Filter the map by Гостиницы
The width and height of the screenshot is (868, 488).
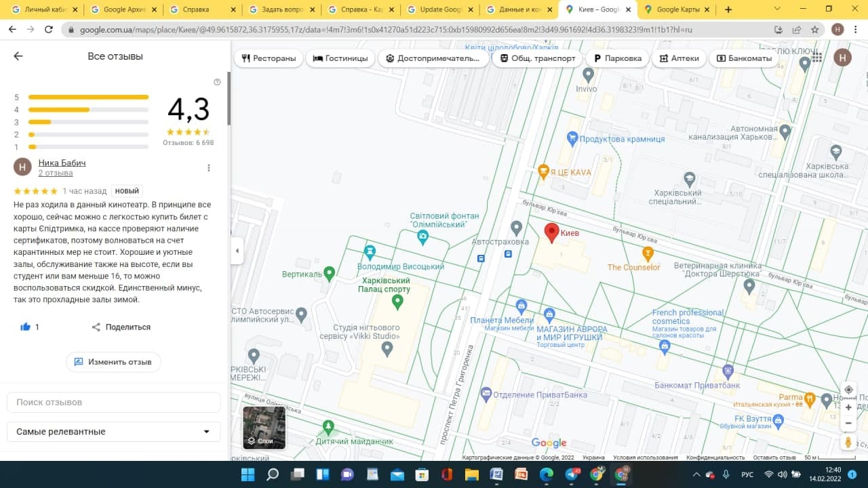coord(340,58)
